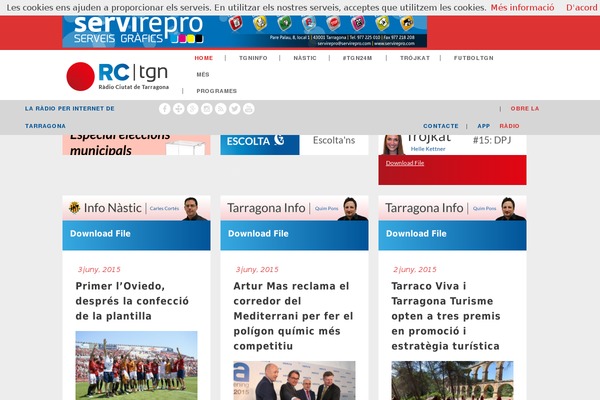Click the Helle Kettner presenter photo

[393, 145]
